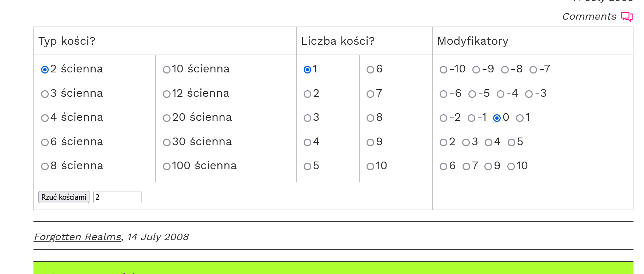Open the Forgotten Realms link

point(77,237)
